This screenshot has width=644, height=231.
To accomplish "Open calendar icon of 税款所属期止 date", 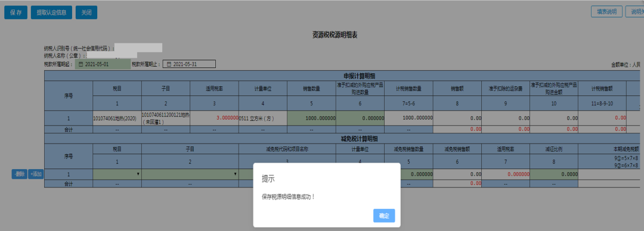I will click(169, 64).
